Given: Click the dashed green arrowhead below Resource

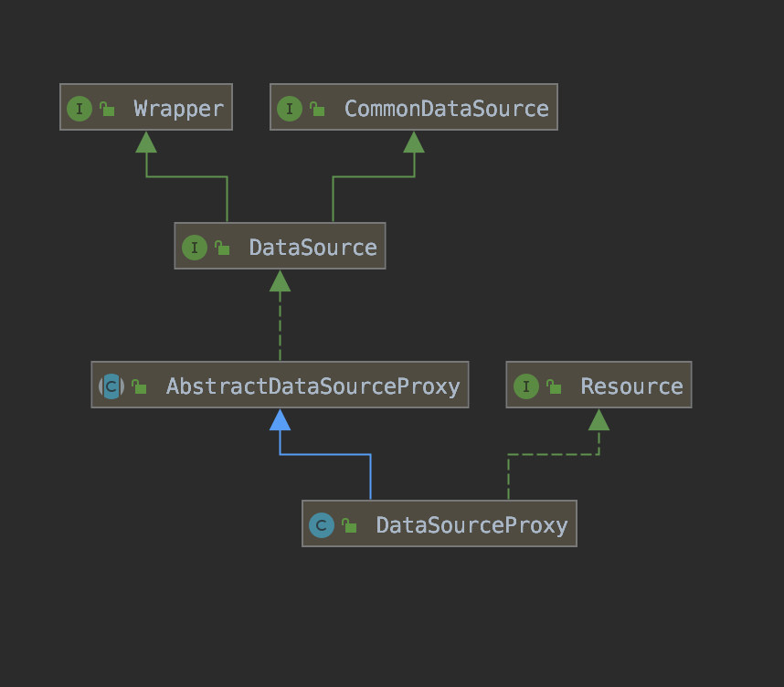Looking at the screenshot, I should pos(599,419).
